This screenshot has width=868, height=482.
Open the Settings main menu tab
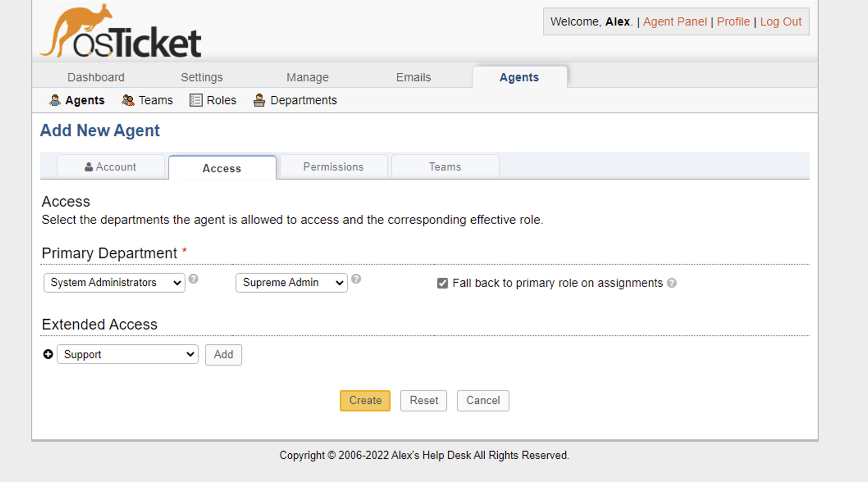coord(201,77)
